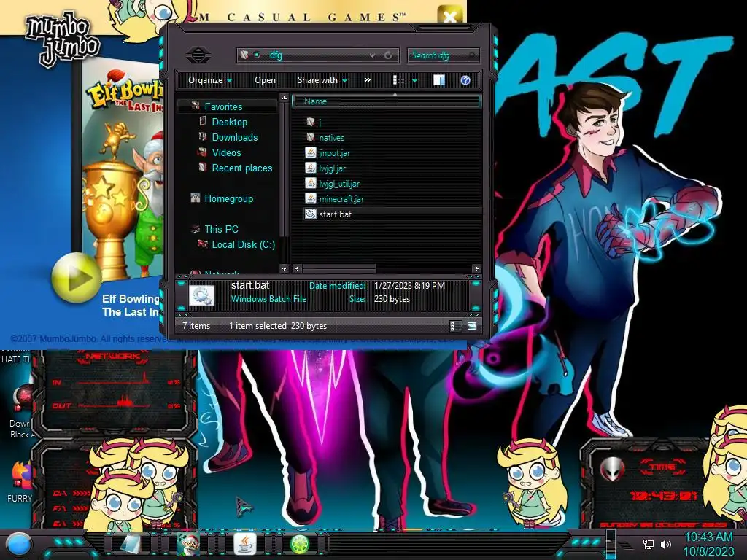The width and height of the screenshot is (747, 560).
Task: Open Desktop in the Favorites list
Action: pos(230,122)
